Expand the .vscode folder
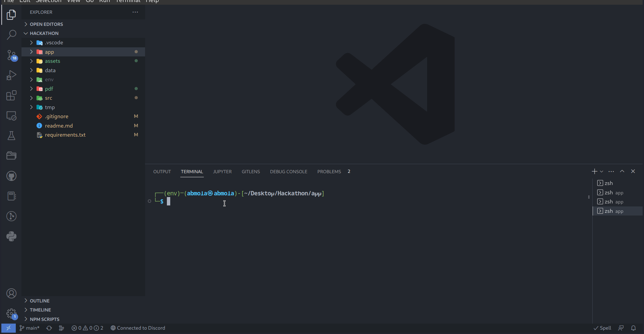Image resolution: width=644 pixels, height=334 pixels. point(83,43)
